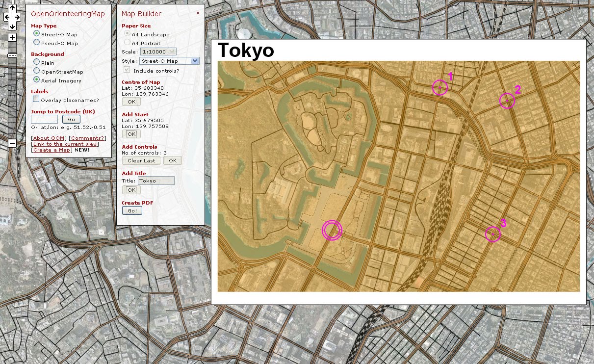
Task: Open Link to the current view
Action: [65, 144]
